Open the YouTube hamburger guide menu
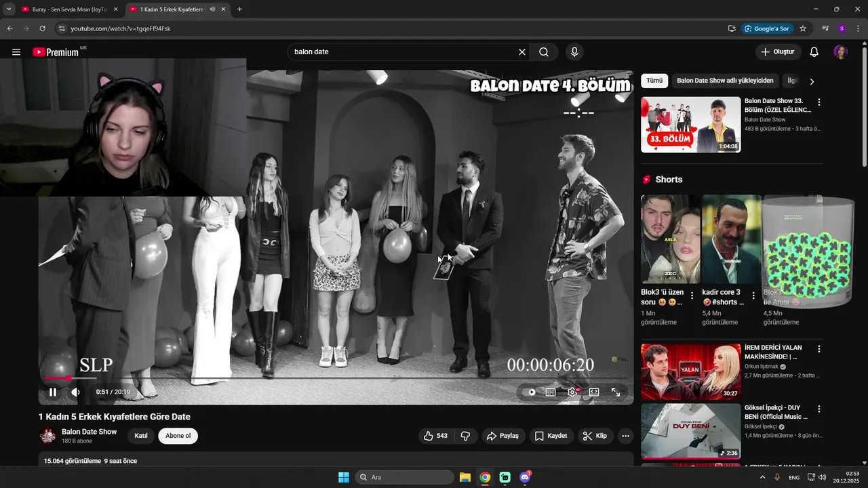The image size is (868, 488). pos(16,52)
